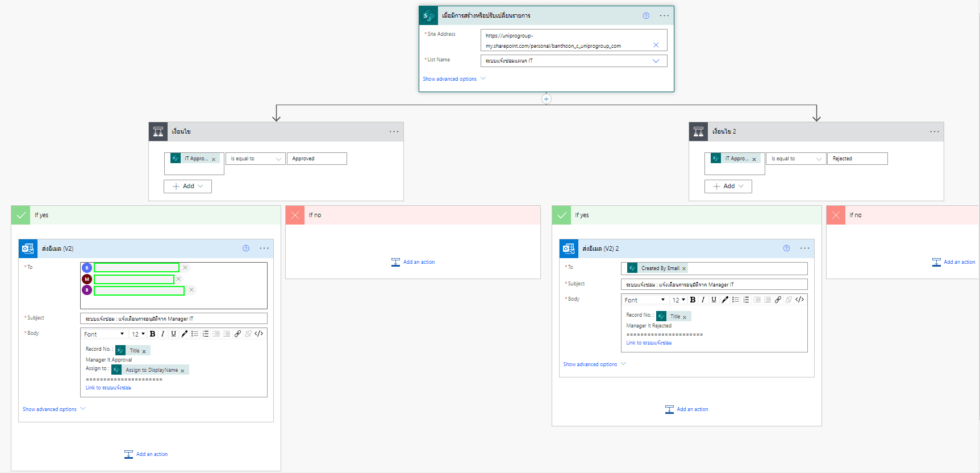
Task: Click Add an action in first If no branch
Action: [x=413, y=262]
